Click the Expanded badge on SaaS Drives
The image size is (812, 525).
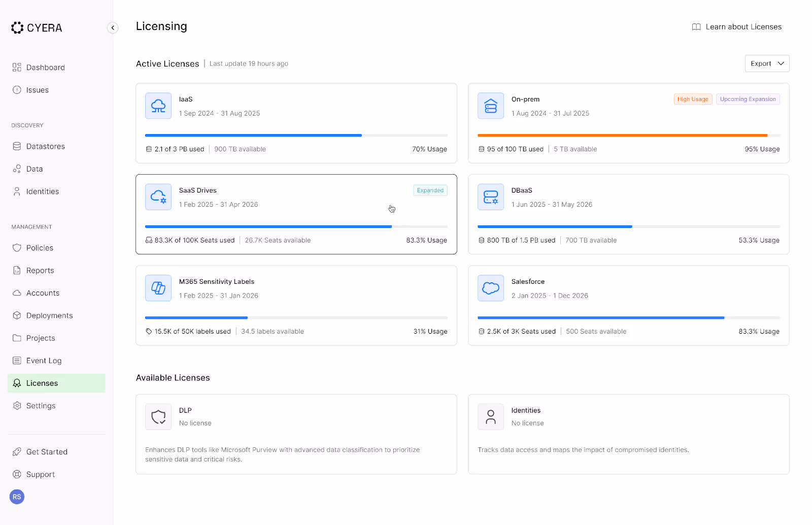(430, 190)
